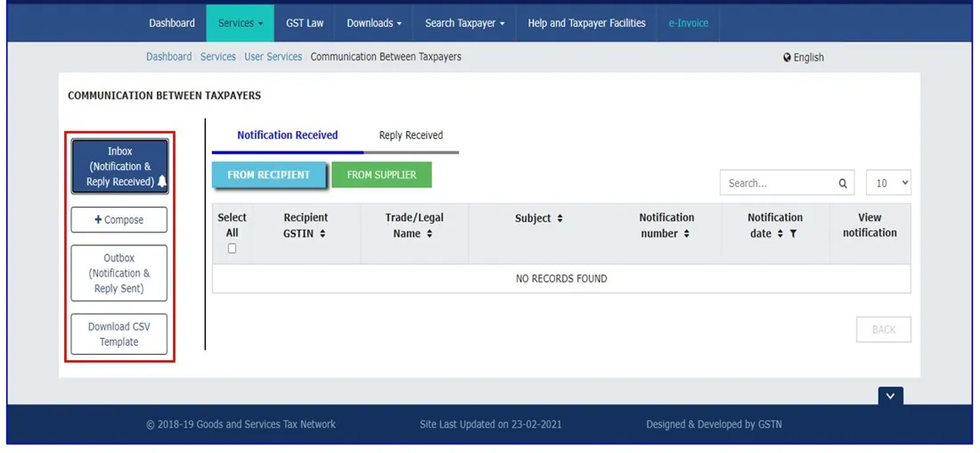Click Site Last Updated on 23-02-2021 text
980x453 pixels.
(491, 424)
